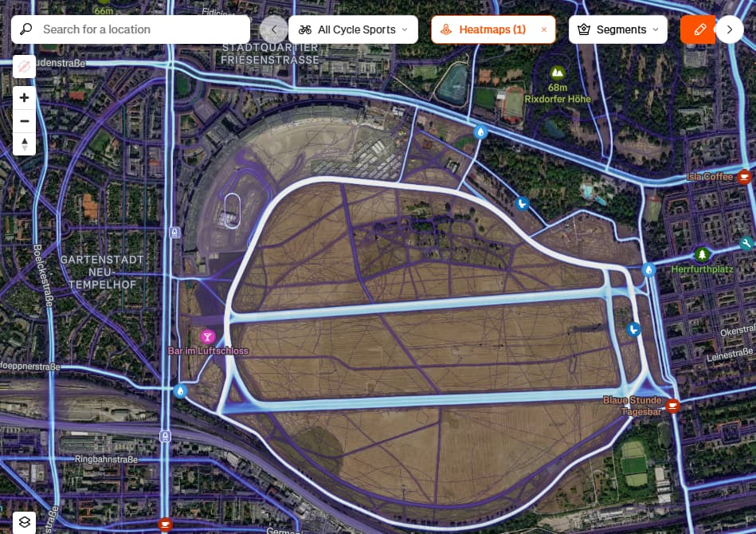Zoom in with the plus button

24,98
